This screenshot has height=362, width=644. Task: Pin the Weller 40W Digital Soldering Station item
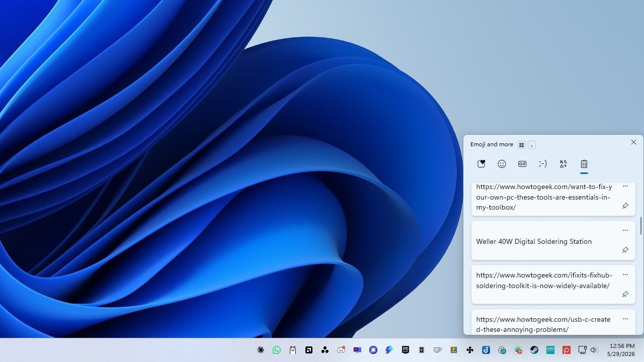click(x=625, y=250)
